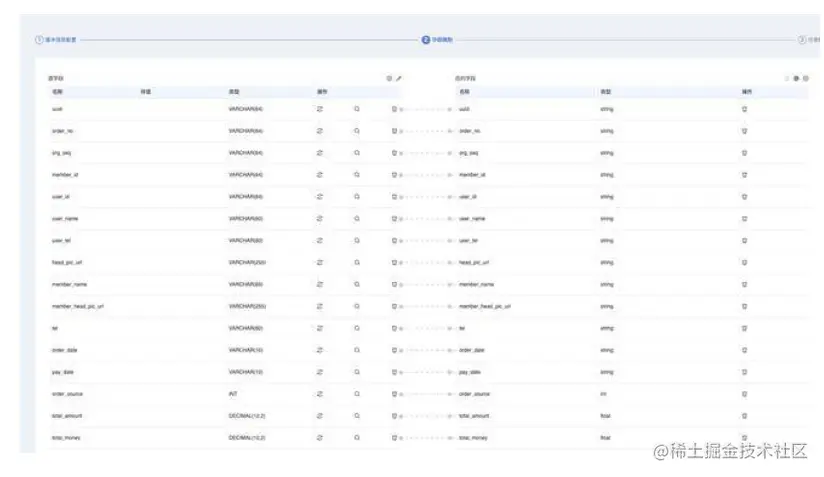The height and width of the screenshot is (477, 824).
Task: Select source field name user_tel
Action: point(61,241)
